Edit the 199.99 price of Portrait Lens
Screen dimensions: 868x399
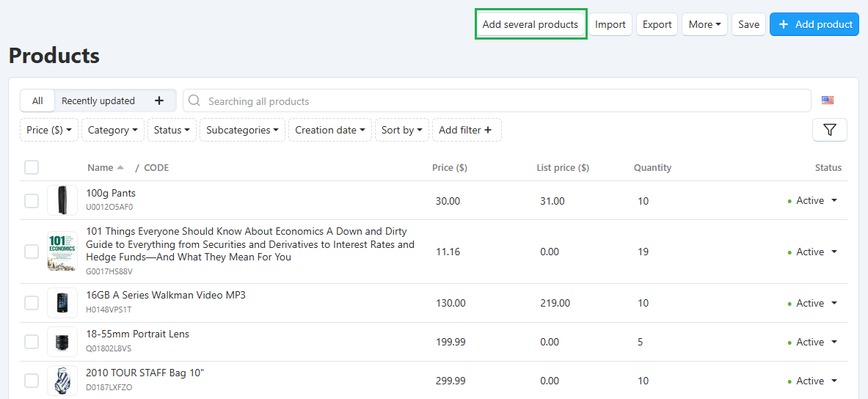451,342
